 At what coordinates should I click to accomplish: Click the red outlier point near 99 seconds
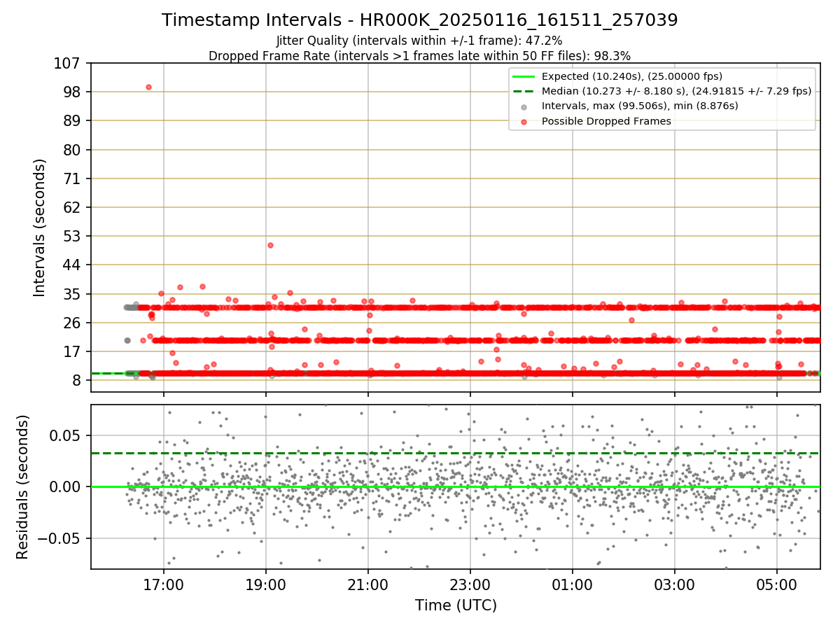[x=148, y=87]
